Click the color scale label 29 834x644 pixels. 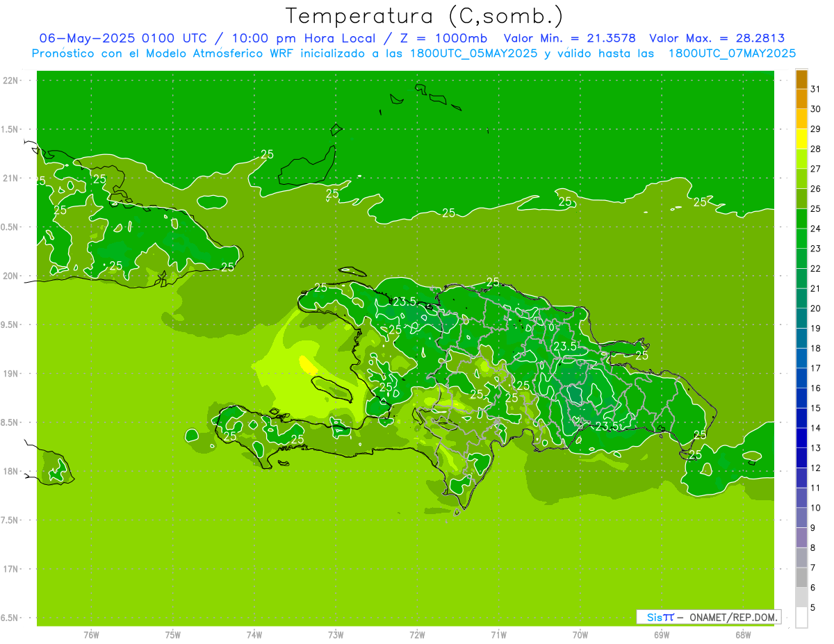(x=815, y=129)
